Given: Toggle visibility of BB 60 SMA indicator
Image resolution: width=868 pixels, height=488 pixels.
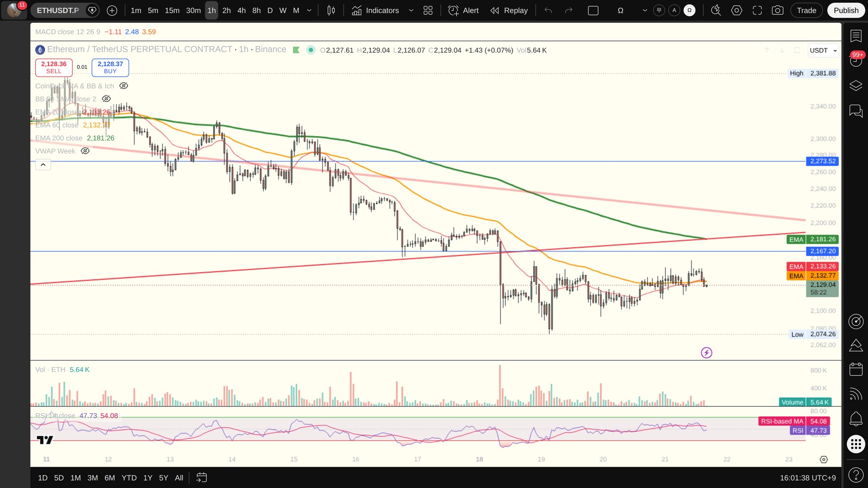Looking at the screenshot, I should click(x=106, y=99).
